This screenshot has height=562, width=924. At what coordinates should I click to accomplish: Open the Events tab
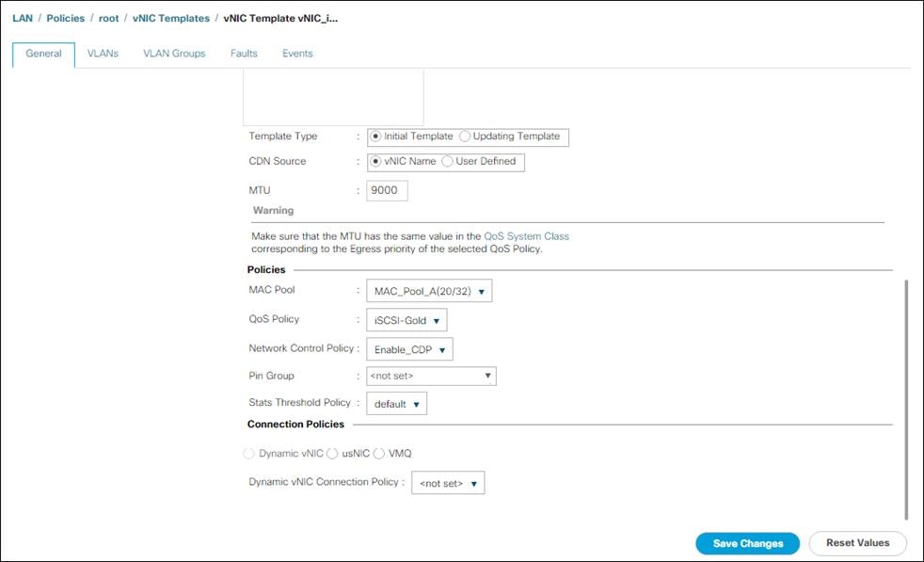point(297,54)
